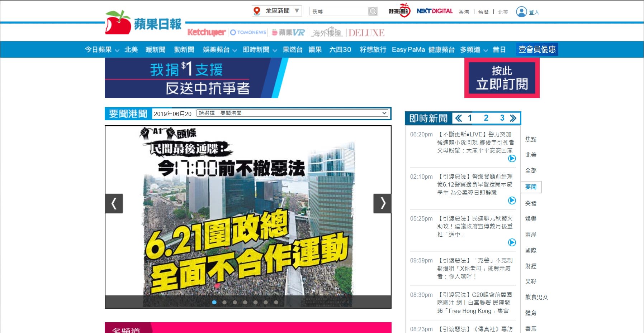Go to previous slide with left arrow
Viewport: 644px width, 333px height.
point(114,203)
